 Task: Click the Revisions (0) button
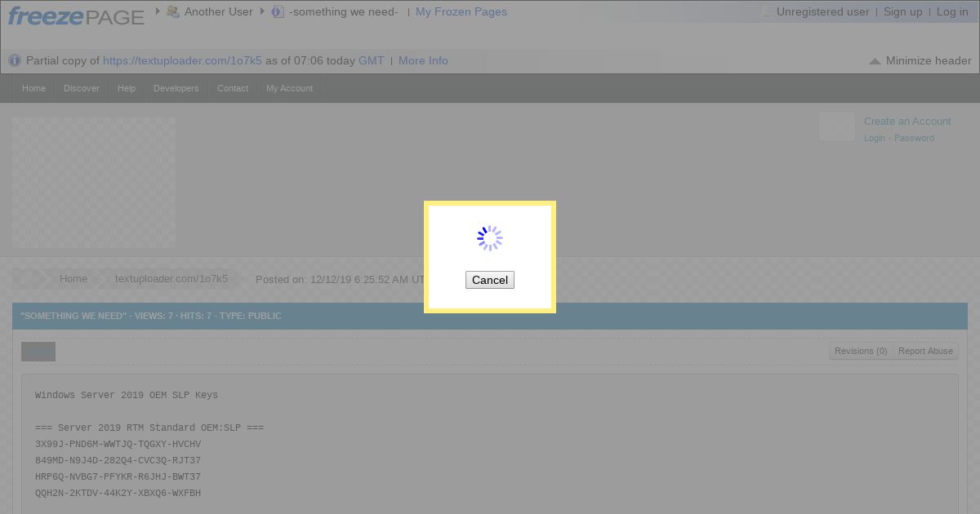point(861,351)
